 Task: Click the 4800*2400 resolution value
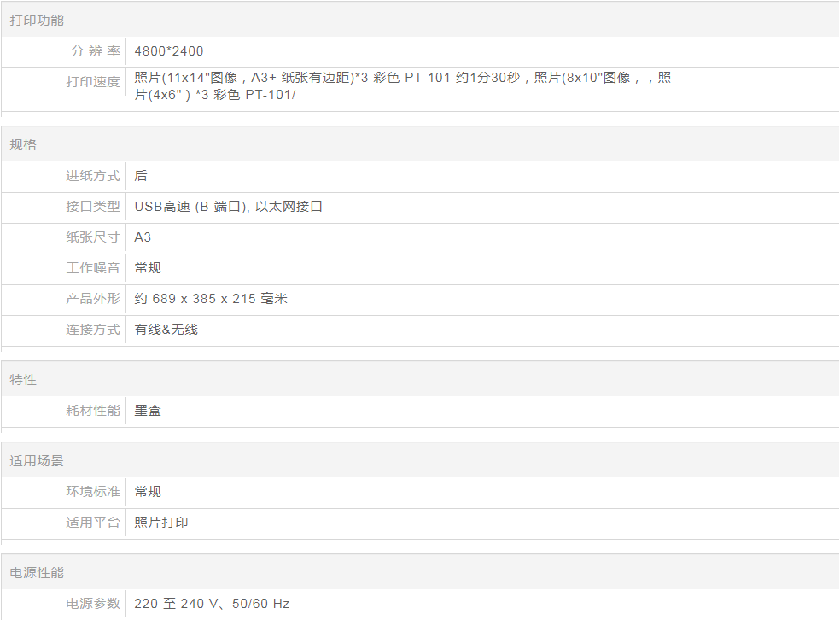(x=169, y=51)
